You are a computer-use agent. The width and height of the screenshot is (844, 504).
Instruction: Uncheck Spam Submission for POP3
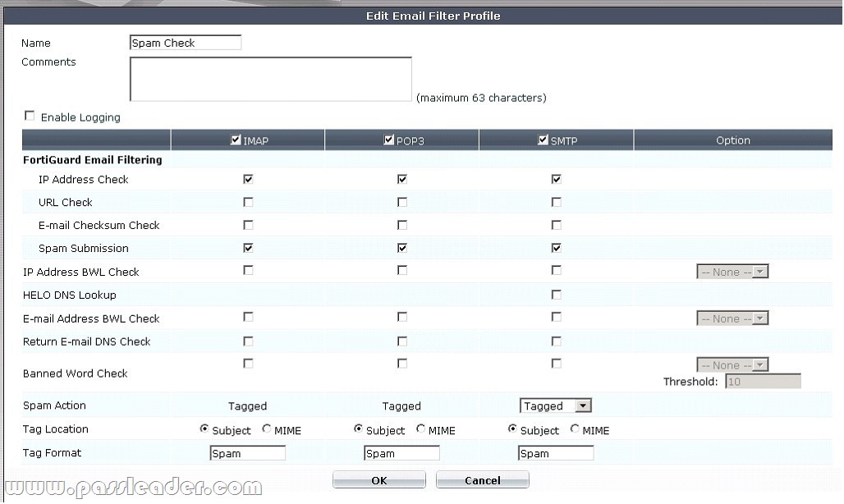(x=402, y=248)
